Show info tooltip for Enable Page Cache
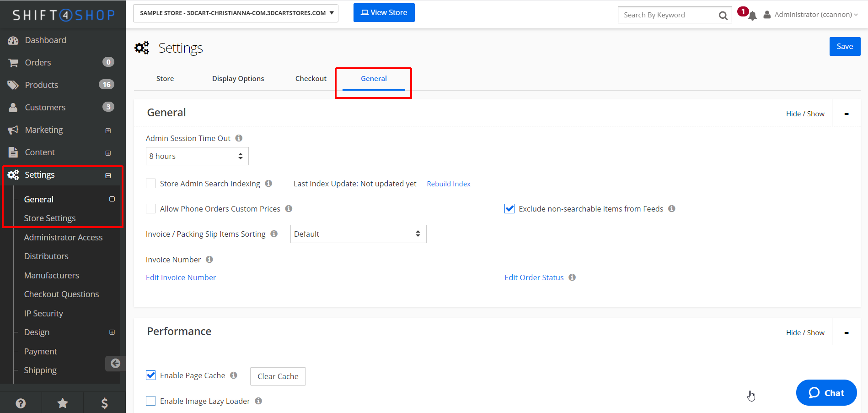The image size is (868, 413). click(234, 375)
